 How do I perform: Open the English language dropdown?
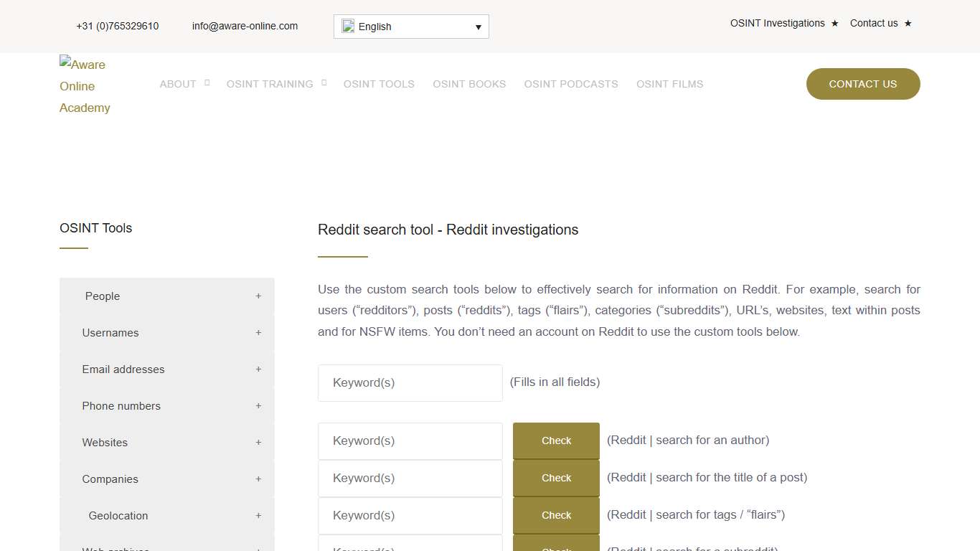coord(410,26)
